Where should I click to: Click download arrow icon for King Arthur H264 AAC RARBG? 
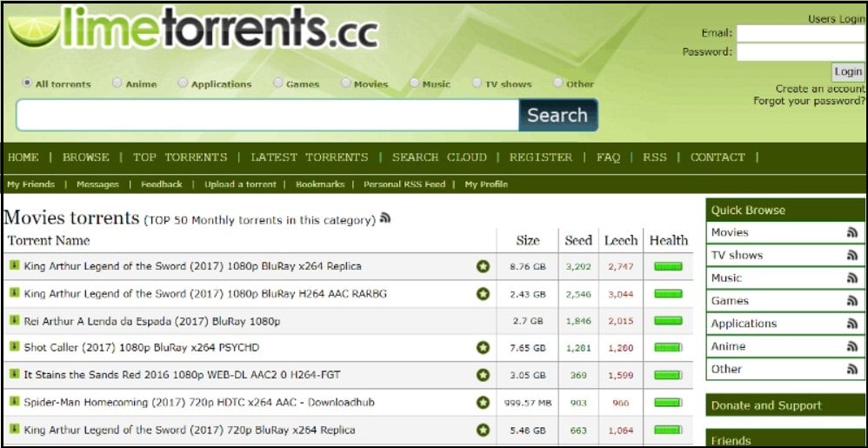point(15,292)
